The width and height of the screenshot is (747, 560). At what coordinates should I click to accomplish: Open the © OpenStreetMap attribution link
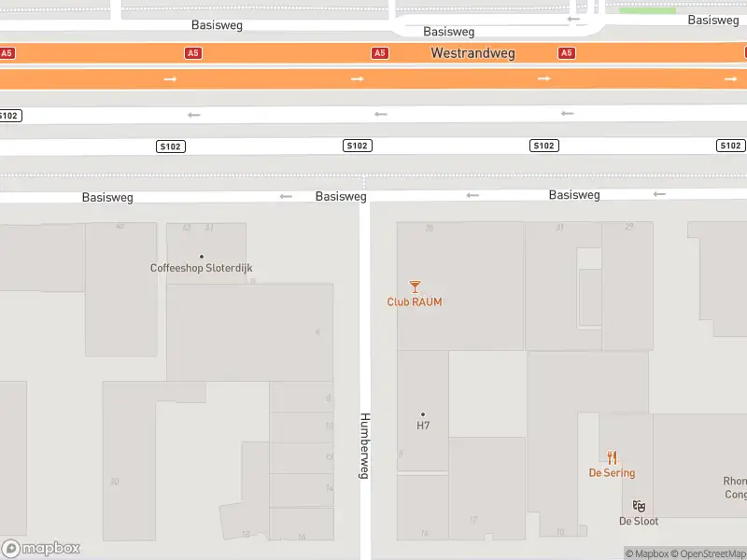pyautogui.click(x=710, y=554)
